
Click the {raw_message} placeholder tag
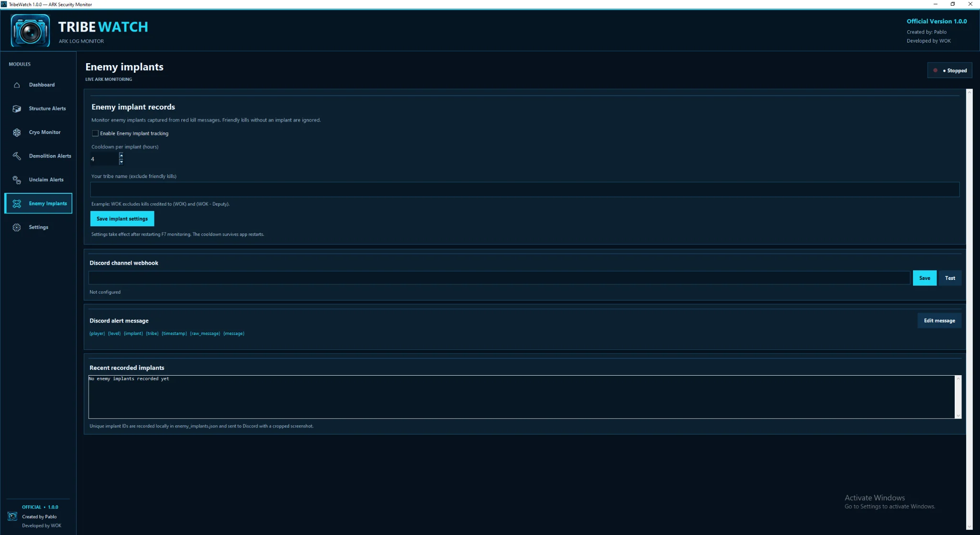pos(205,334)
